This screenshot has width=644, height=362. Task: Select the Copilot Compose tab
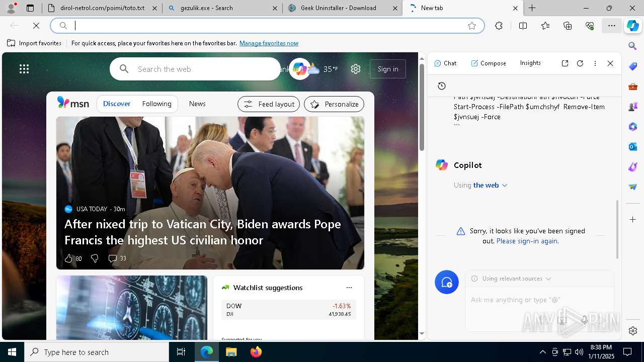click(x=489, y=63)
